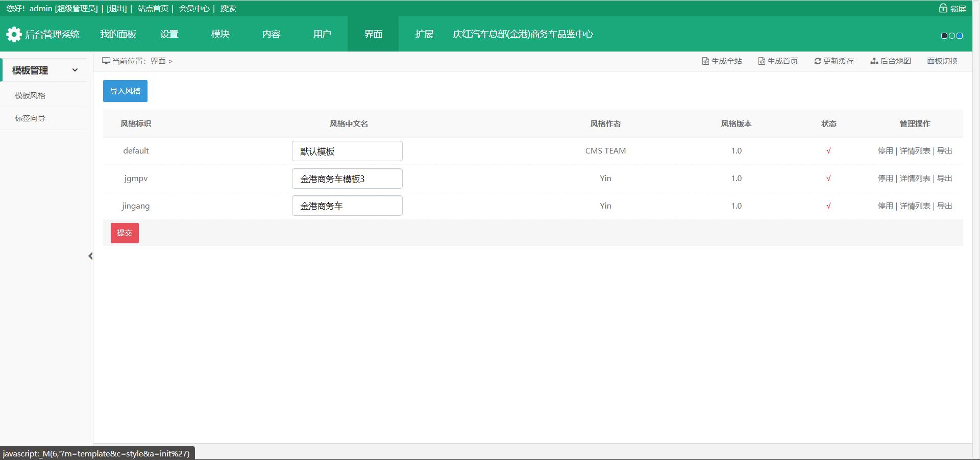The image size is (980, 460).
Task: Open the 扩展 menu
Action: [x=424, y=34]
